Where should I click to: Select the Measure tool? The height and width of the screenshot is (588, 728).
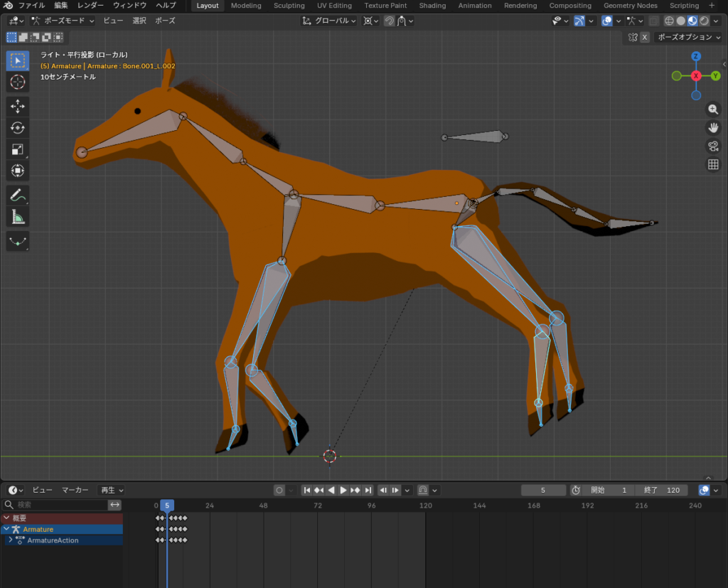[x=18, y=216]
